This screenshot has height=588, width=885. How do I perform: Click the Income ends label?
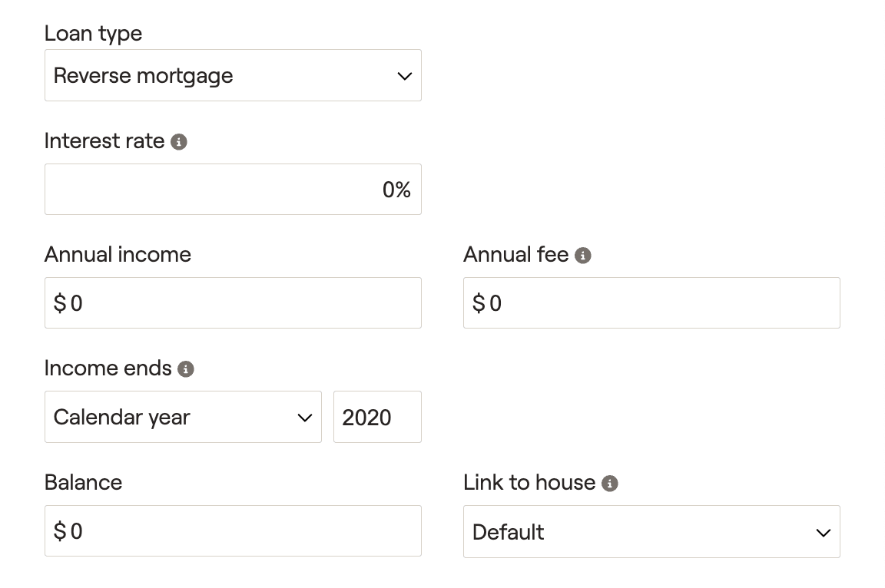108,368
